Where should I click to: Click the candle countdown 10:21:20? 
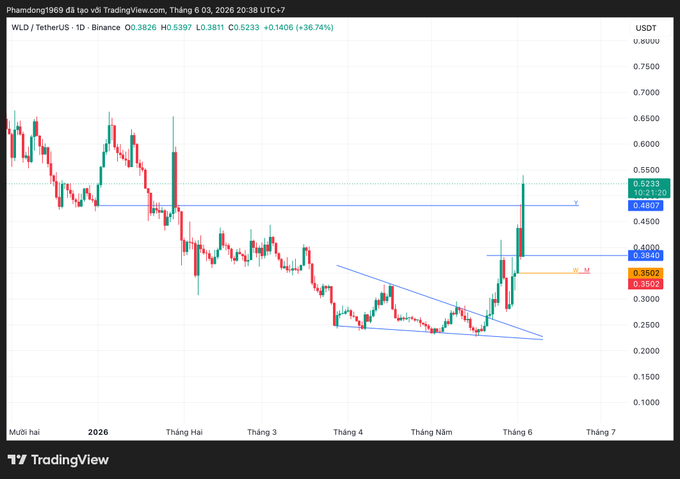[x=649, y=193]
